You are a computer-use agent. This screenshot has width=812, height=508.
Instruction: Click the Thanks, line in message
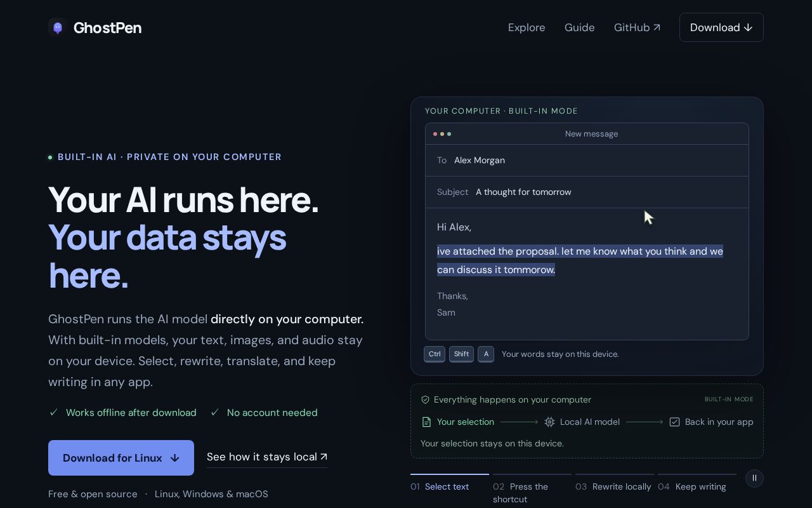[452, 296]
